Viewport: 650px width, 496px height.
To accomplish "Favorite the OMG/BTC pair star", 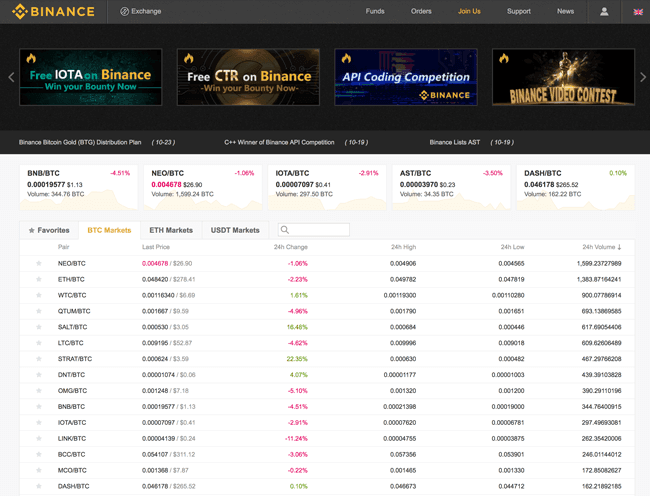I will point(39,391).
